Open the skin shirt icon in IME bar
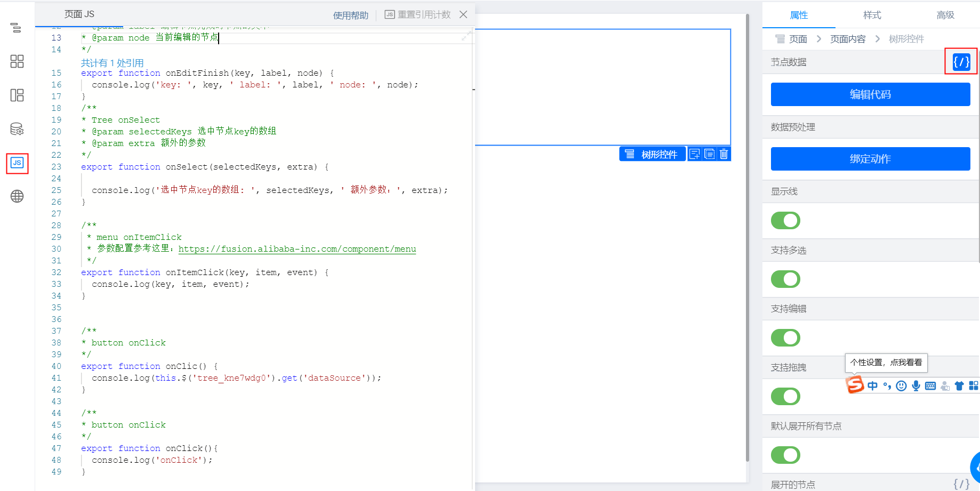 [x=959, y=385]
